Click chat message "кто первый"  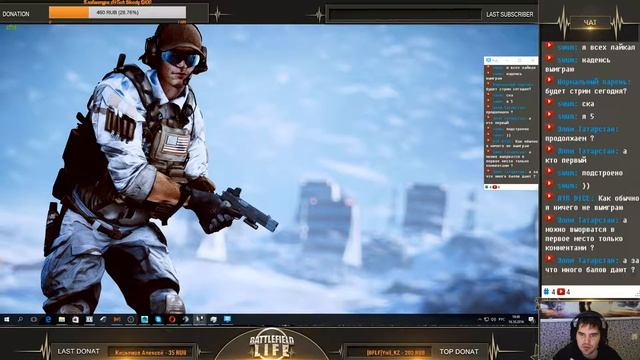566,160
